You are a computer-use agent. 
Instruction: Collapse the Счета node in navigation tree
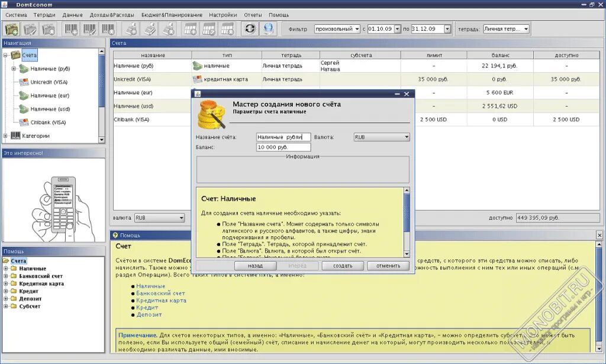pos(5,55)
